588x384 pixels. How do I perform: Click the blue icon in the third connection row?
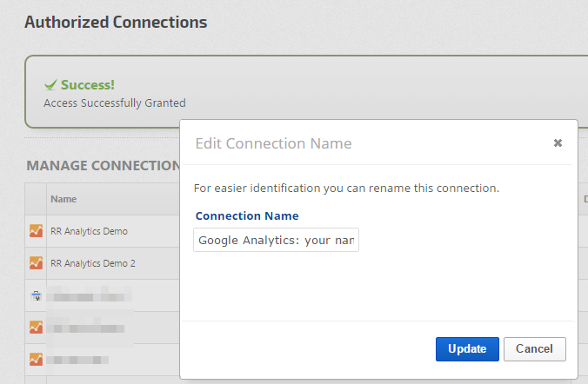click(x=36, y=295)
